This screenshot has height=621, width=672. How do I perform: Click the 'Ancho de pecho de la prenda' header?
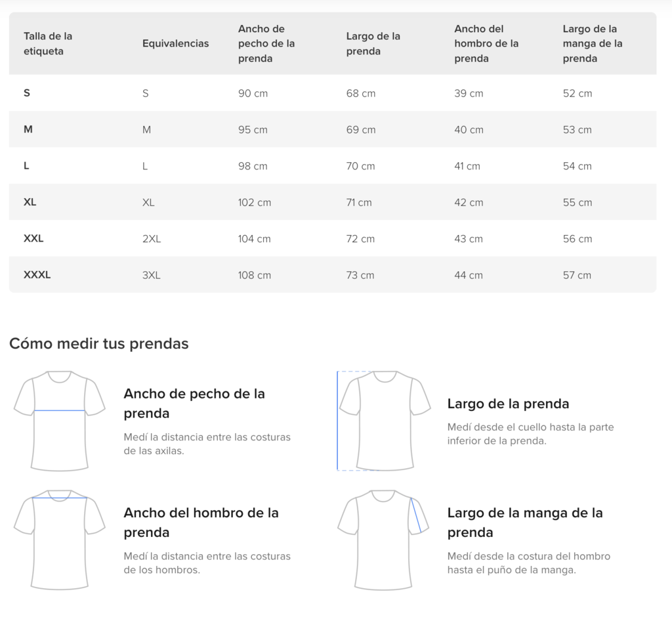click(266, 43)
